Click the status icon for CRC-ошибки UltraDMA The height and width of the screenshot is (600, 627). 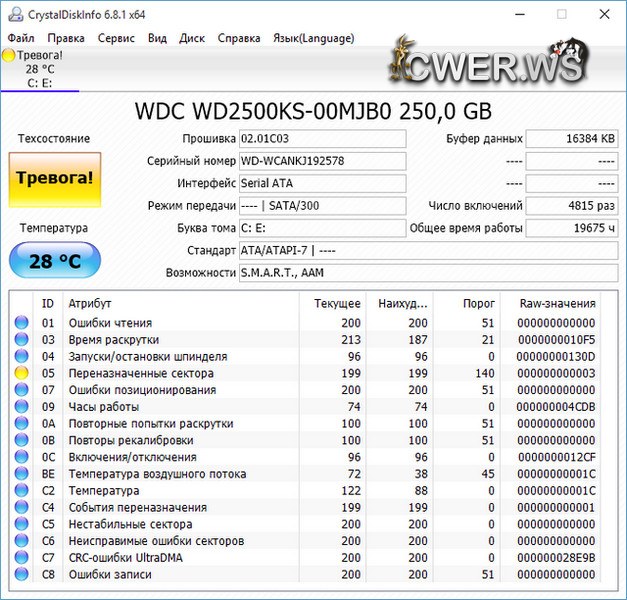click(x=22, y=558)
